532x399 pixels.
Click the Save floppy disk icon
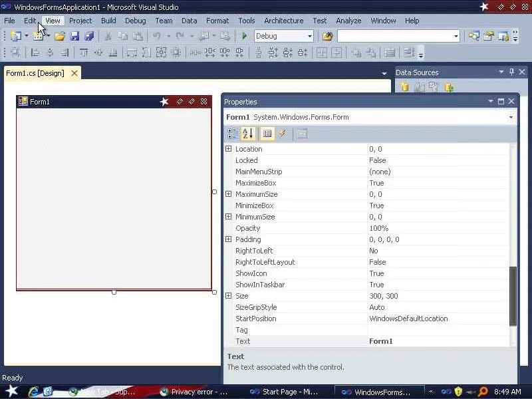[x=74, y=36]
